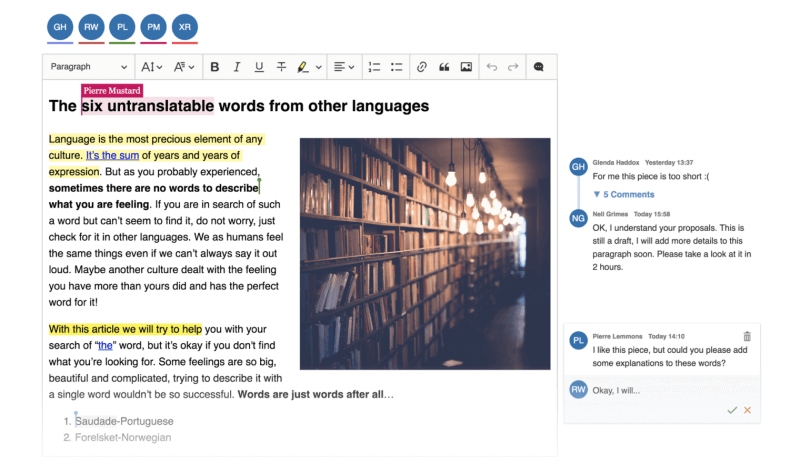Toggle italic text formatting
800x464 pixels.
pos(237,67)
